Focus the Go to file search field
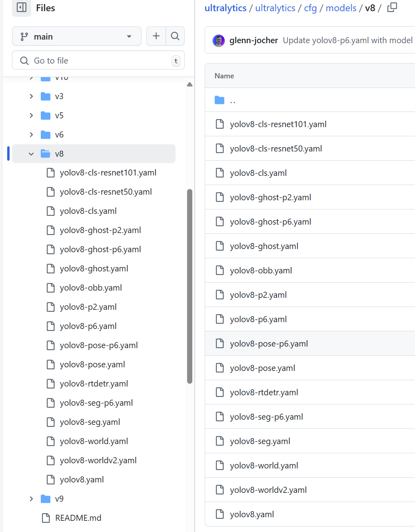The width and height of the screenshot is (415, 532). point(98,60)
